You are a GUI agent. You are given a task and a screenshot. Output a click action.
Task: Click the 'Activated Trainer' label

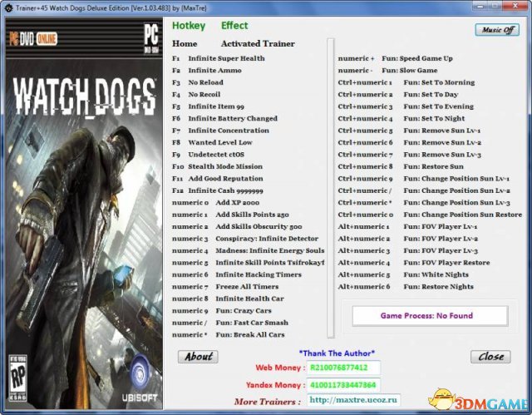tap(258, 43)
